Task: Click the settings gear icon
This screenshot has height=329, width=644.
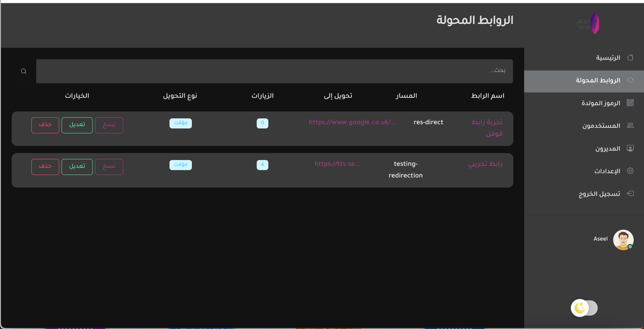Action: [630, 171]
